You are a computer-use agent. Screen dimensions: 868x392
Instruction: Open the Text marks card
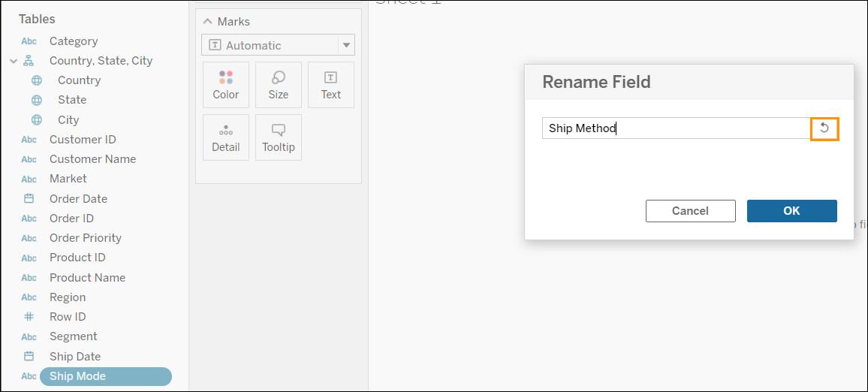tap(331, 85)
